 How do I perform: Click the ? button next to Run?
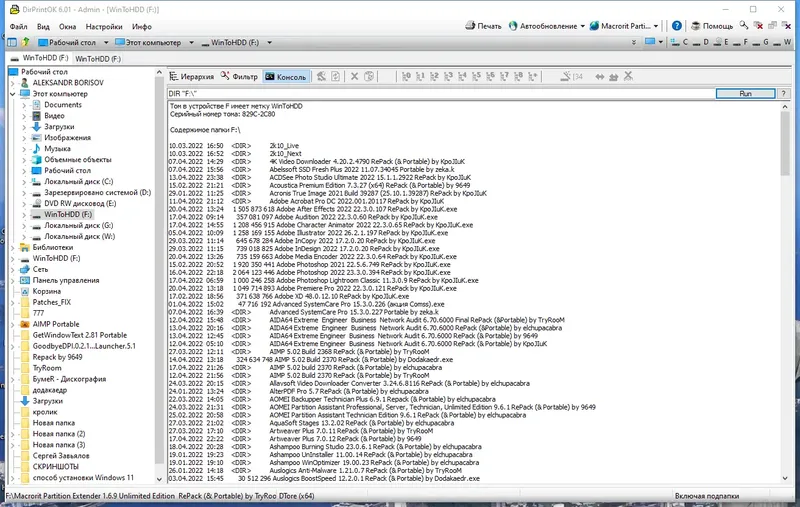tap(783, 93)
